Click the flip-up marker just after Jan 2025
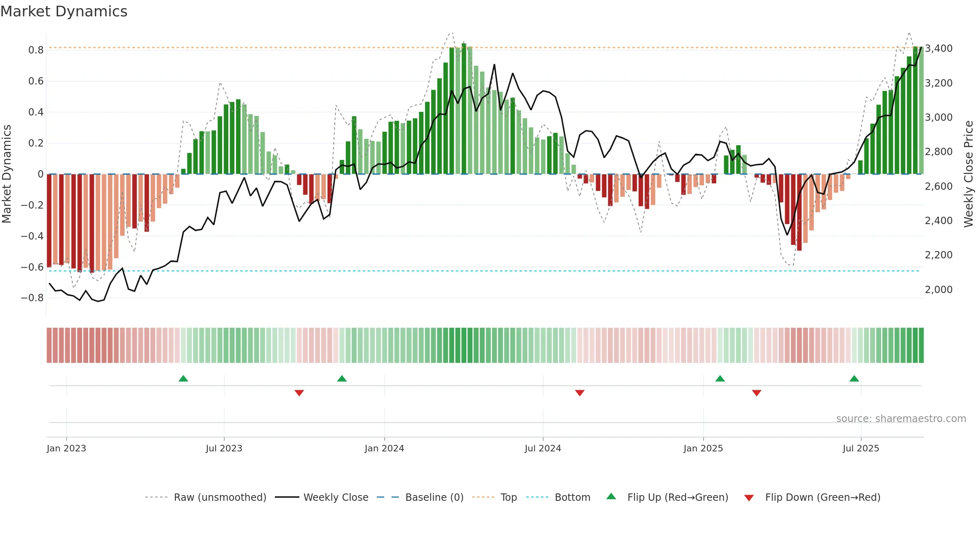Image resolution: width=980 pixels, height=551 pixels. [720, 378]
